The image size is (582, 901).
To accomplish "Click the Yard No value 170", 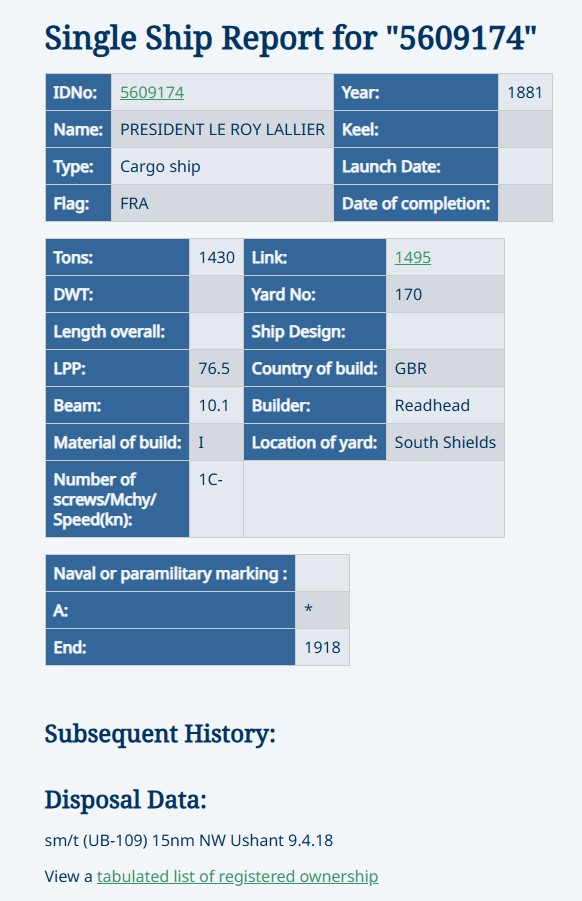I will click(408, 294).
